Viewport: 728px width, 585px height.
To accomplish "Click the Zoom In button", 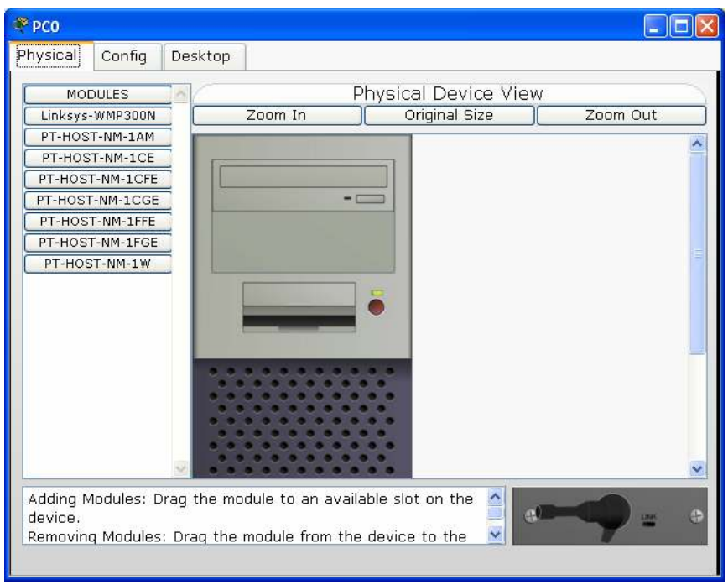I will pos(276,115).
